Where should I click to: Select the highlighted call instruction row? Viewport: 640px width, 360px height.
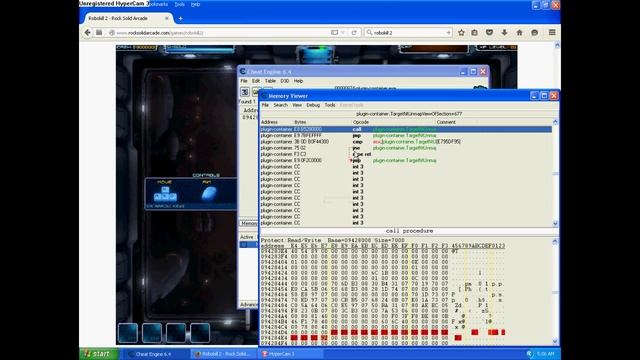[x=406, y=129]
